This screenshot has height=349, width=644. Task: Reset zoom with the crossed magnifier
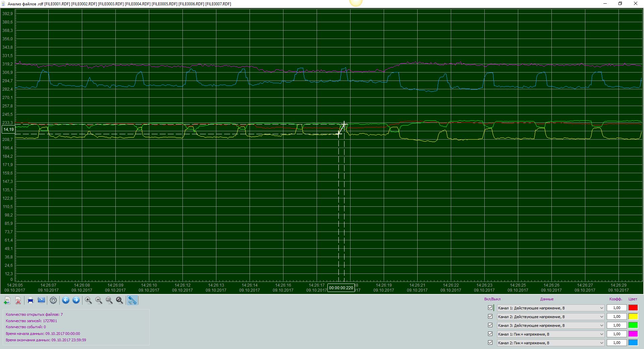pos(119,300)
